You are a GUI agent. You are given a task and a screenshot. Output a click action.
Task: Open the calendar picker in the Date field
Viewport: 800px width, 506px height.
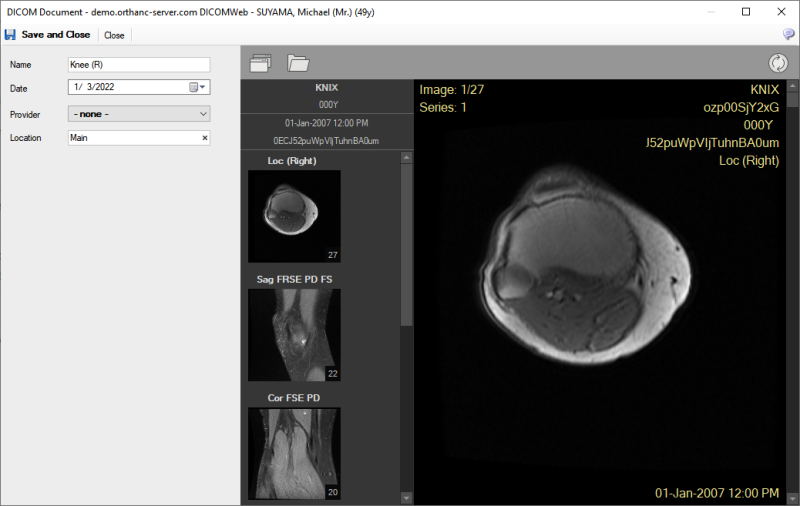195,87
